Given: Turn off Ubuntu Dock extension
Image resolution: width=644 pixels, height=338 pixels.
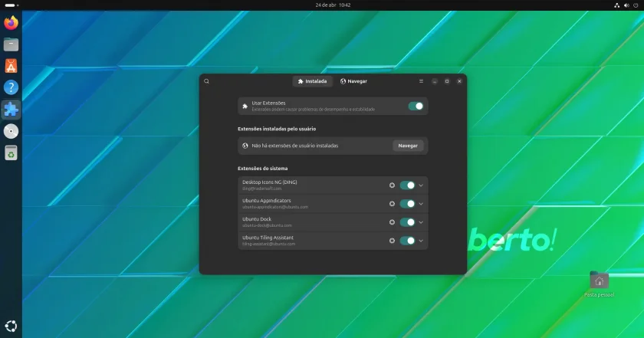Looking at the screenshot, I should [x=407, y=222].
